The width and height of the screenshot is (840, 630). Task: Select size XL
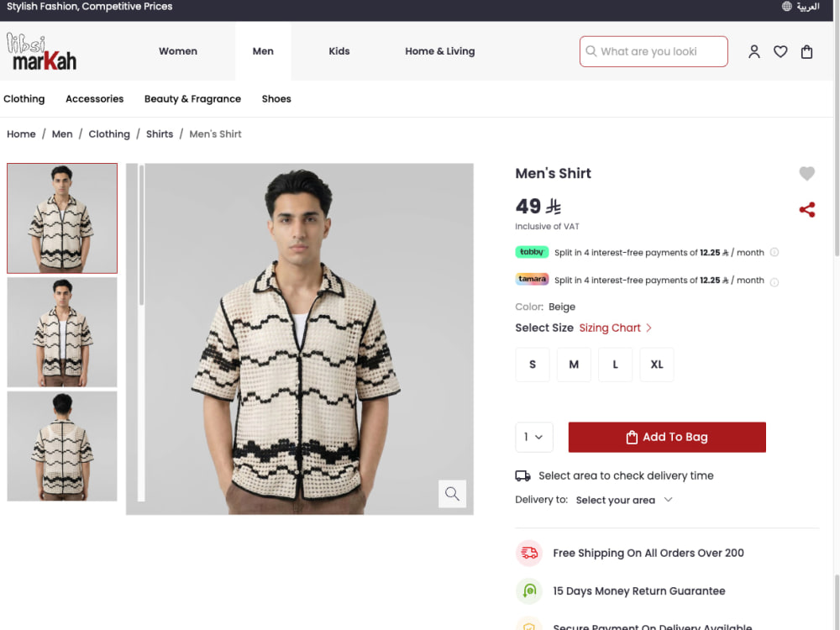click(x=657, y=365)
